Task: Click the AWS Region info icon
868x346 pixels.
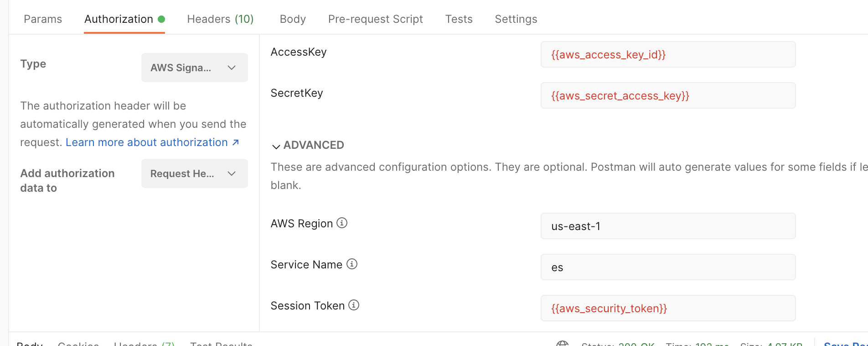Action: tap(342, 223)
